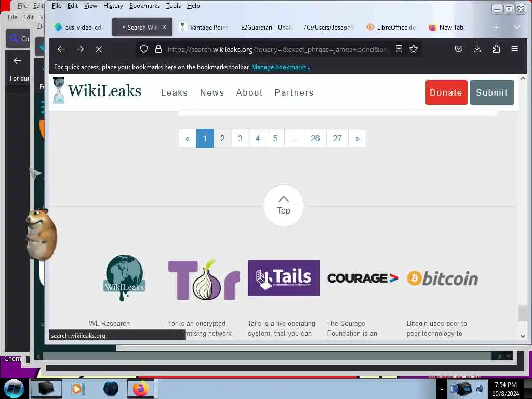Go back using Firefox back arrow
The image size is (532, 399).
pyautogui.click(x=61, y=49)
